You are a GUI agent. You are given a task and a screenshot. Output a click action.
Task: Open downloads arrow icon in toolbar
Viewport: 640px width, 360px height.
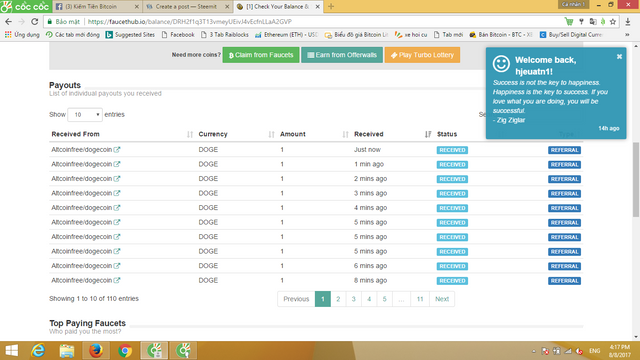(x=628, y=22)
